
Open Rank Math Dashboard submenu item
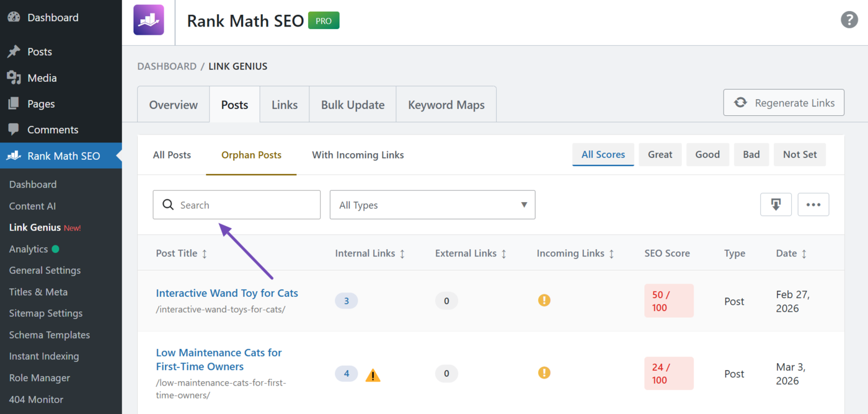[x=33, y=184]
